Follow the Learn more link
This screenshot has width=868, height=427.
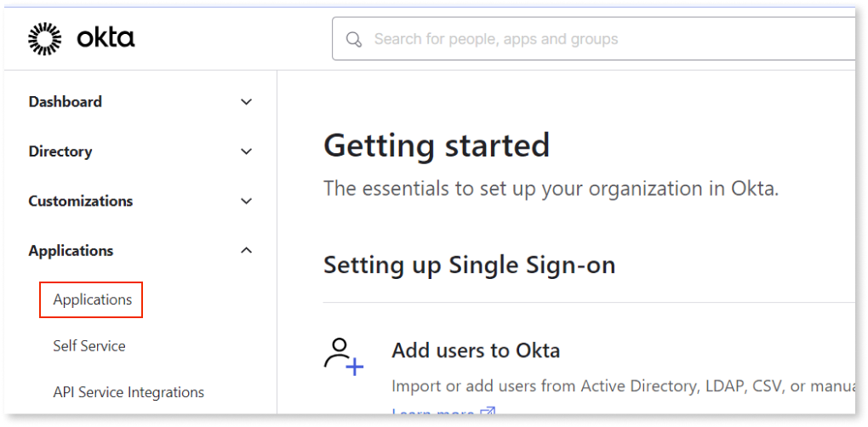click(433, 413)
